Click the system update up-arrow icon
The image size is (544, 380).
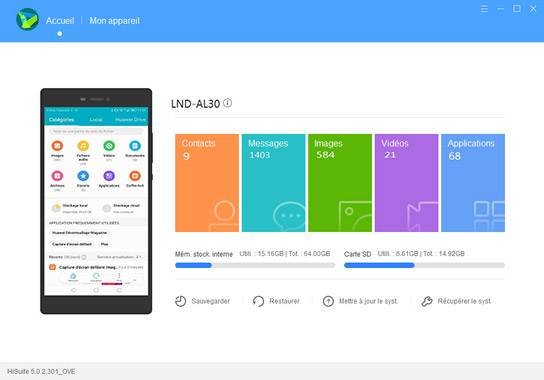(328, 301)
